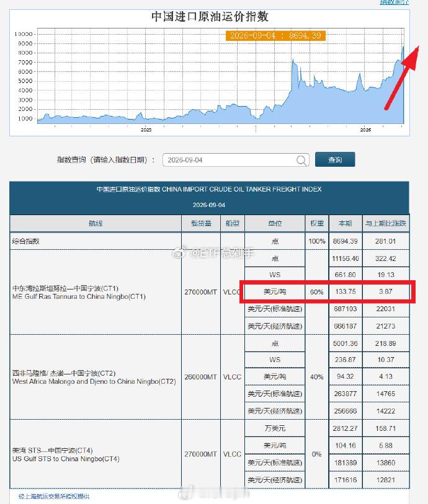The width and height of the screenshot is (428, 504).
Task: Click orange tooltip showing 8694.39
Action: pyautogui.click(x=275, y=35)
